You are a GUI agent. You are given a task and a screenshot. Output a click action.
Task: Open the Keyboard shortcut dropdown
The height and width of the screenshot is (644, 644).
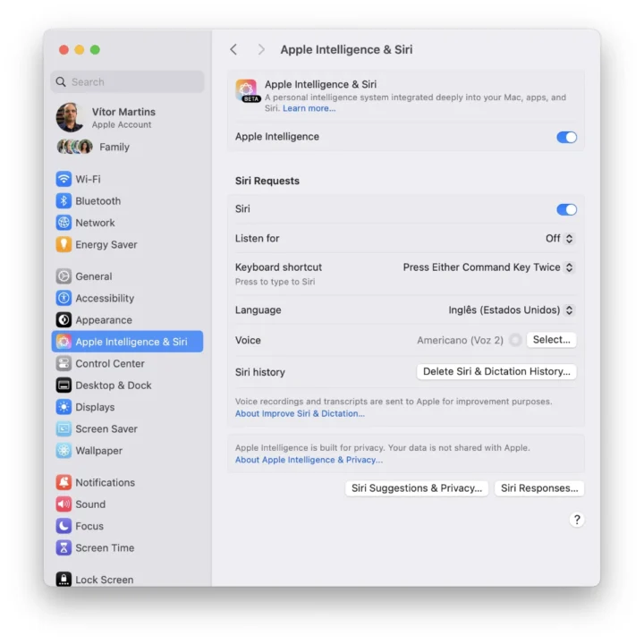pos(488,267)
